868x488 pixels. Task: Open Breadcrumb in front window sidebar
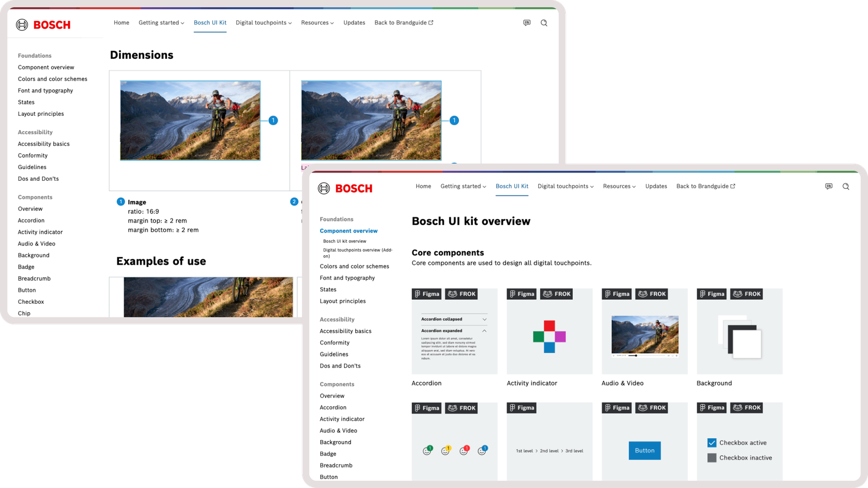point(336,466)
